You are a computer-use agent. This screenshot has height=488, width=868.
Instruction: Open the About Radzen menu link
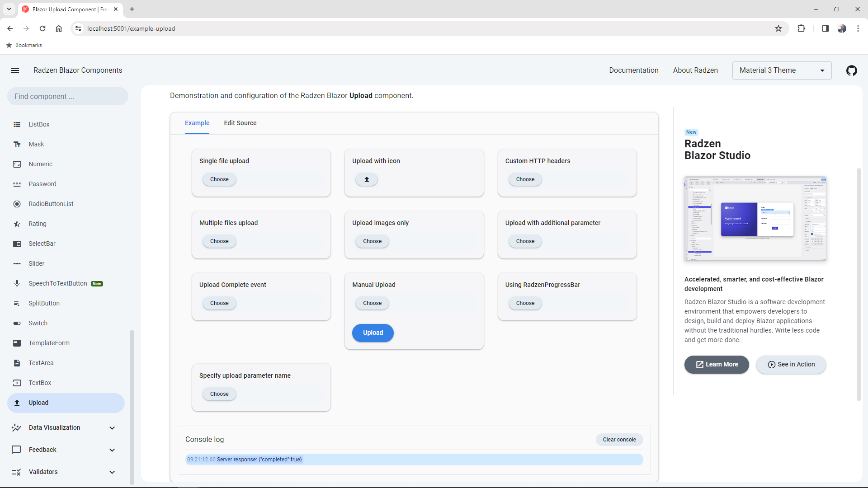coord(695,70)
